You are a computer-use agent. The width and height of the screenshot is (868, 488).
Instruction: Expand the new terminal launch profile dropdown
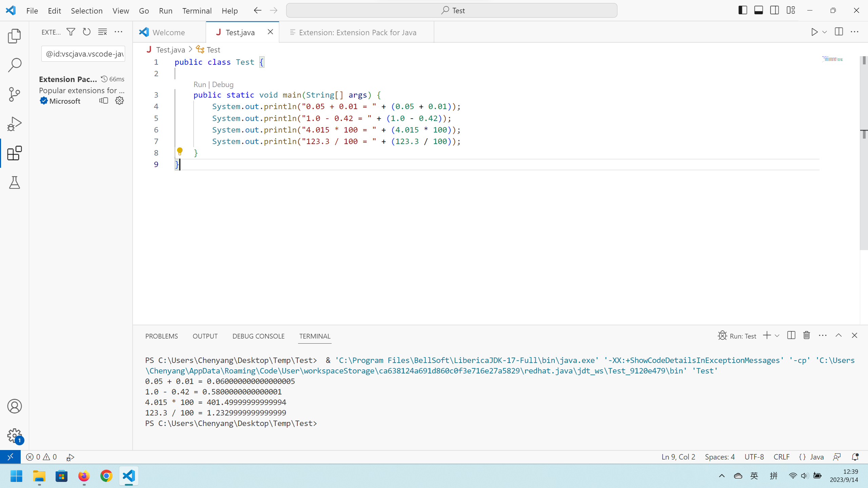tap(777, 336)
